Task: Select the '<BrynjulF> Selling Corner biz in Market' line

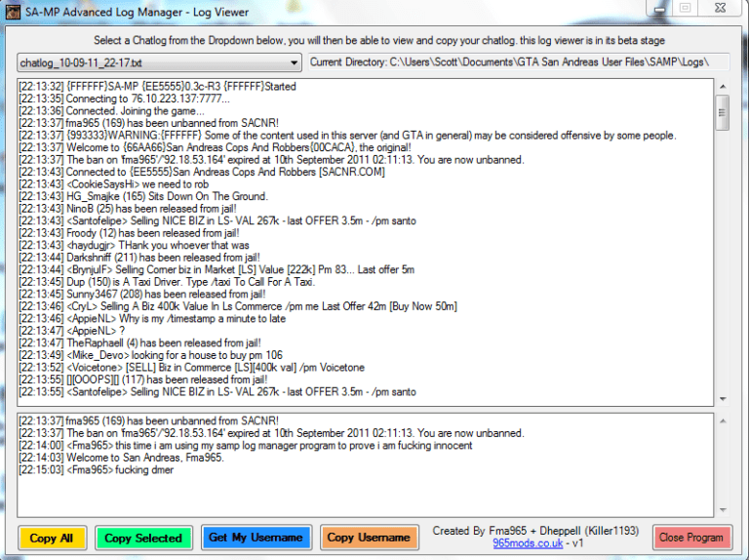Action: tap(217, 270)
